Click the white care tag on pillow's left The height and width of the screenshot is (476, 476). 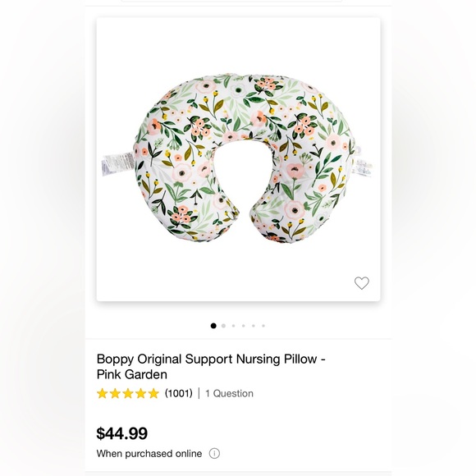click(117, 164)
